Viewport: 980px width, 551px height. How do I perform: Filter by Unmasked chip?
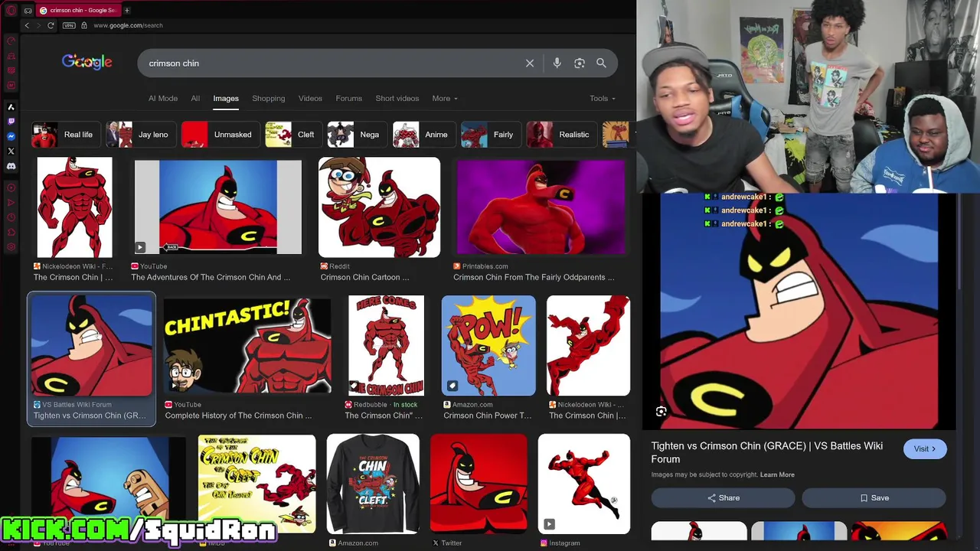[x=220, y=135]
